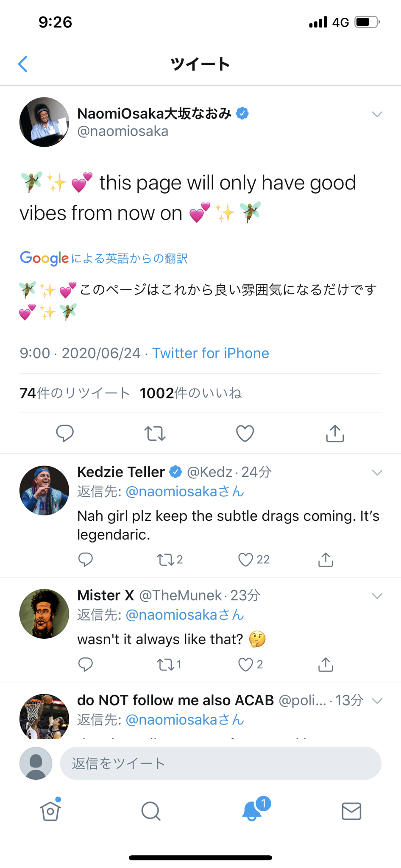The image size is (401, 868).
Task: Like Kedzie Teller's reply
Action: 246,559
